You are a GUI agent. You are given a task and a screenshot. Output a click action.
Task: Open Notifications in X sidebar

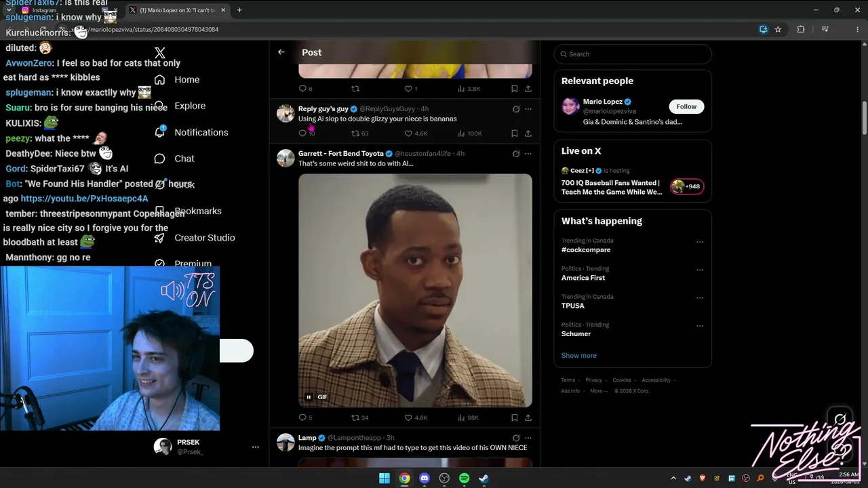click(191, 132)
